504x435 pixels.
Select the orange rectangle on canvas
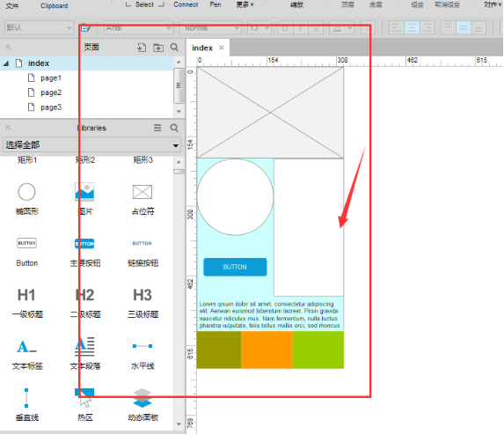[267, 350]
